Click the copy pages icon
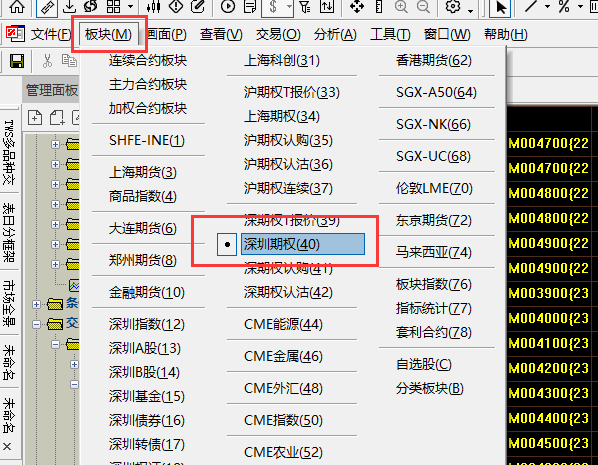Viewport: 598px width, 465px height. pos(69,61)
